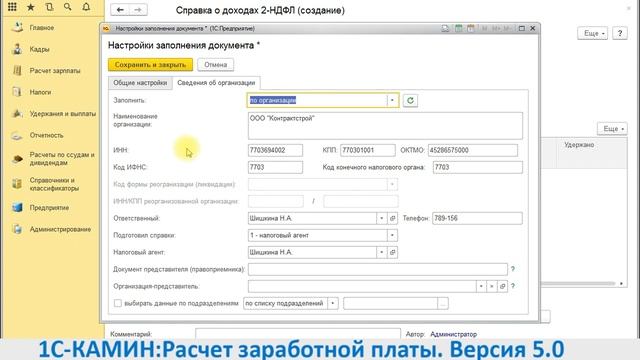This screenshot has height=360, width=640.
Task: Click the save/print icon in dialog title bar
Action: (x=445, y=29)
